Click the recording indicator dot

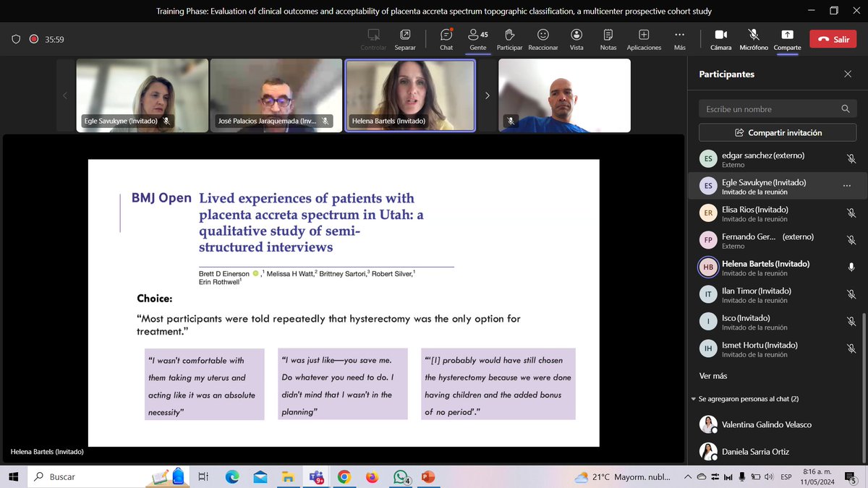tap(34, 40)
